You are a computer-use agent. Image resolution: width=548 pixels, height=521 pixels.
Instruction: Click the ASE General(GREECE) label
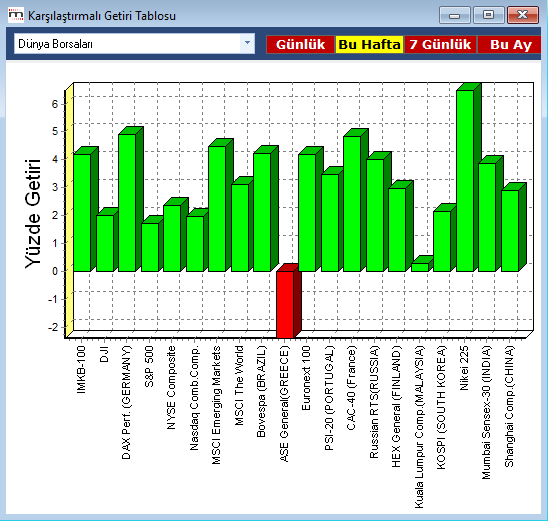(284, 404)
